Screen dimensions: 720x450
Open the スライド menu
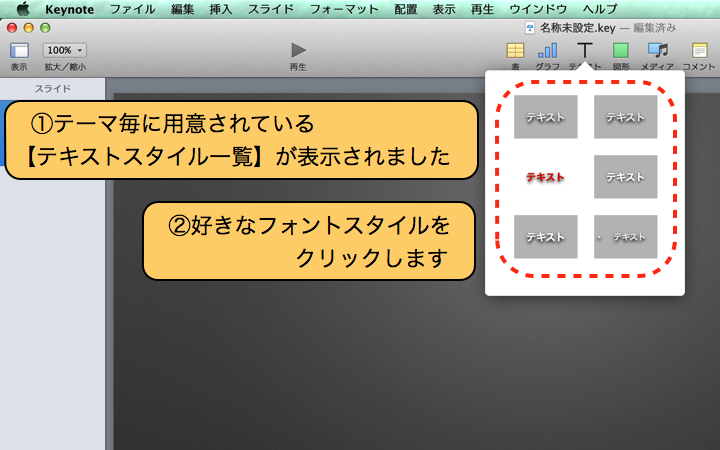271,9
